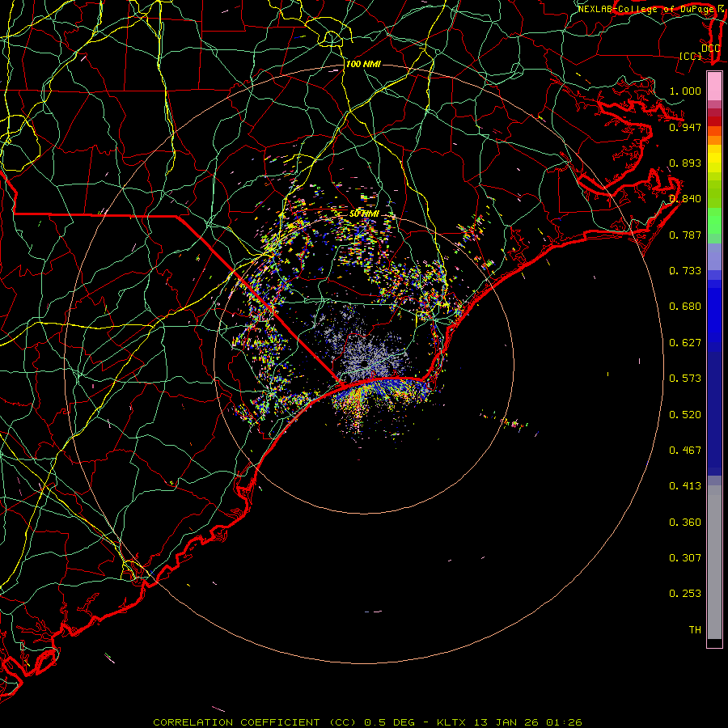This screenshot has width=728, height=728.
Task: Click the 0.467 legend value
Action: (x=685, y=451)
